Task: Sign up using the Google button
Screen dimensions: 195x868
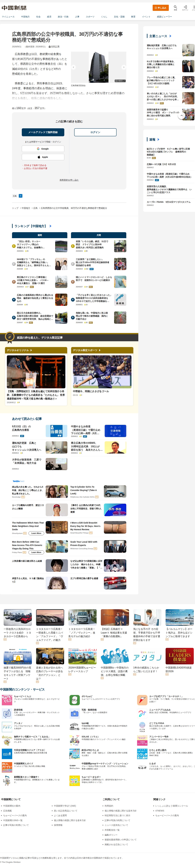Action: tap(43, 149)
